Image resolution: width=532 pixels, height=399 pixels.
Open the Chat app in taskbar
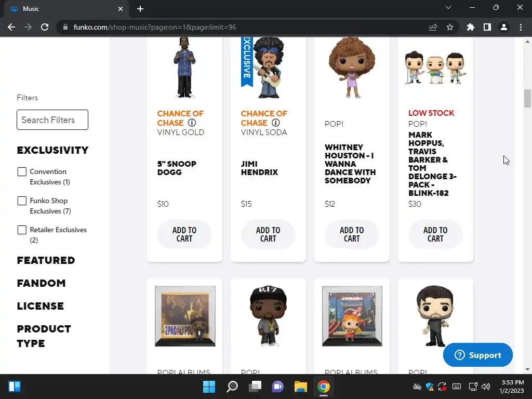(x=277, y=387)
